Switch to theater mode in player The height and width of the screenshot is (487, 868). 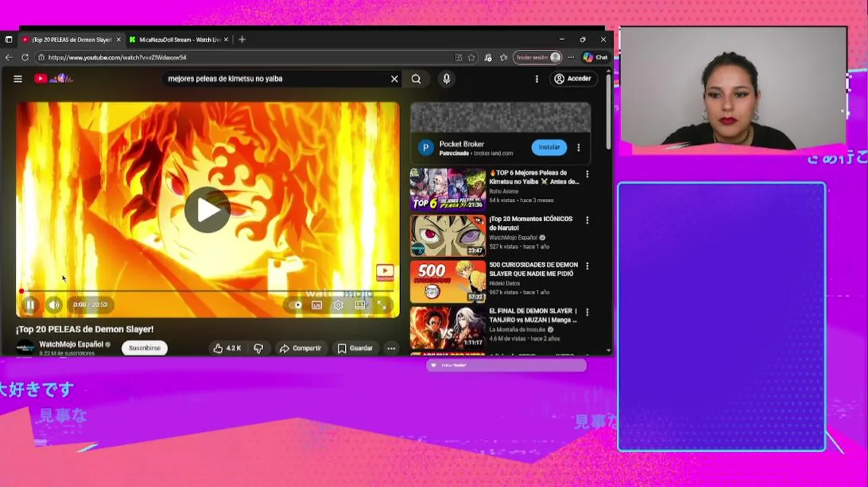(x=360, y=305)
